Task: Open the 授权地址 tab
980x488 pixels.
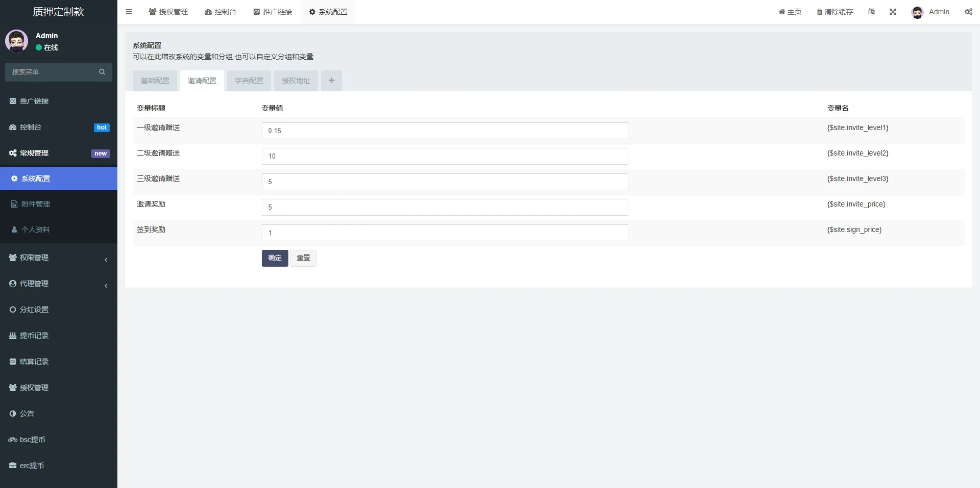Action: click(296, 81)
